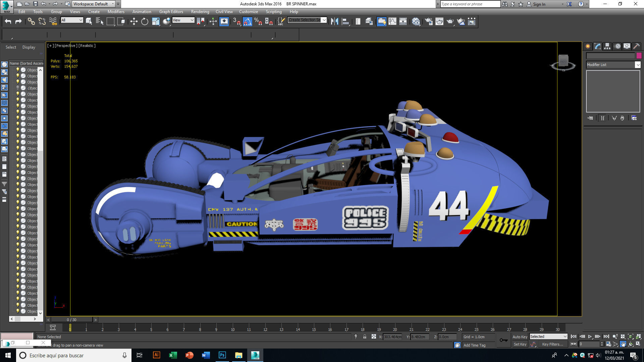Toggle Auto Key animation mode
Screen dimensions: 644x362
coord(520,337)
